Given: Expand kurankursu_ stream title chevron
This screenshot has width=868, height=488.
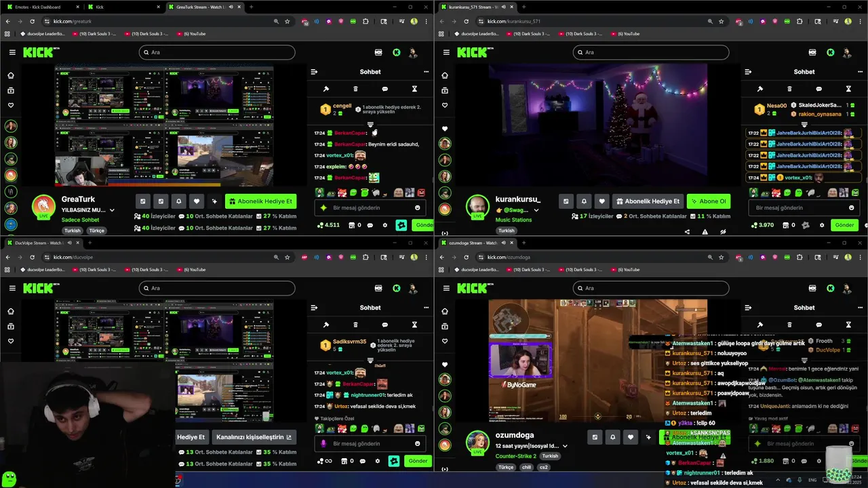Looking at the screenshot, I should pyautogui.click(x=536, y=210).
